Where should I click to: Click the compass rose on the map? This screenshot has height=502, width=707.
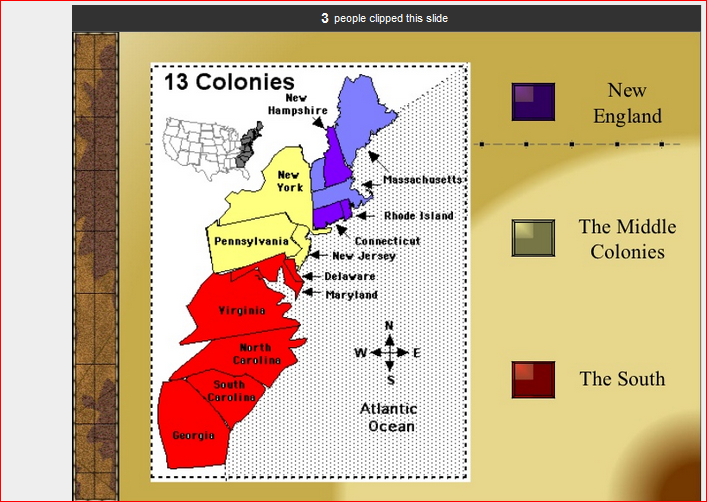point(389,353)
